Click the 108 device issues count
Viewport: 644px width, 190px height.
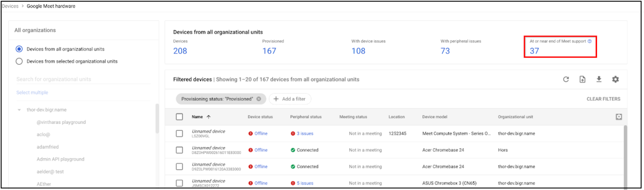pos(358,51)
